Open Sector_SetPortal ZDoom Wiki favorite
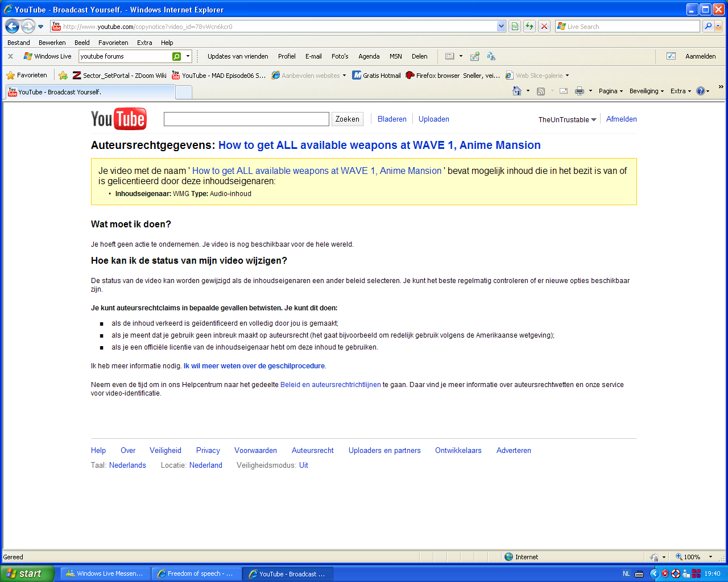 tap(119, 75)
